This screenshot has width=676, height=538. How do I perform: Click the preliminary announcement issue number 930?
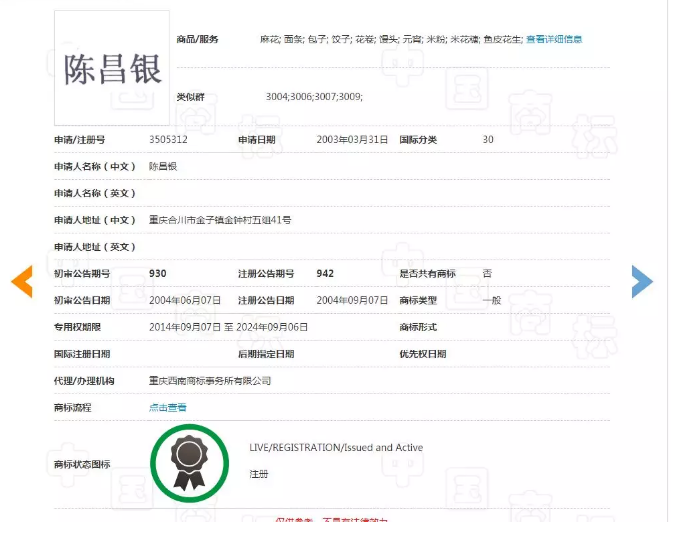pyautogui.click(x=158, y=273)
